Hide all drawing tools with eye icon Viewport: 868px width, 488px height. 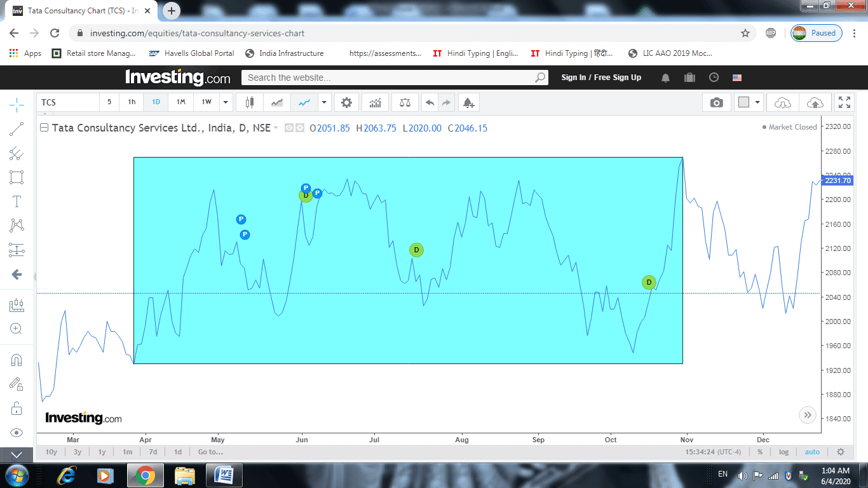(17, 433)
